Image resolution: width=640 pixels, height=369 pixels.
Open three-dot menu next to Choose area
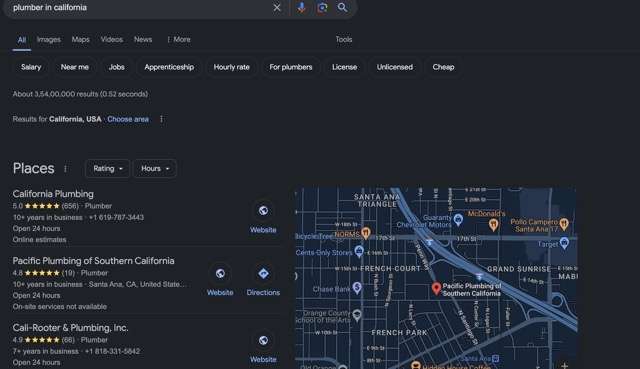(162, 119)
